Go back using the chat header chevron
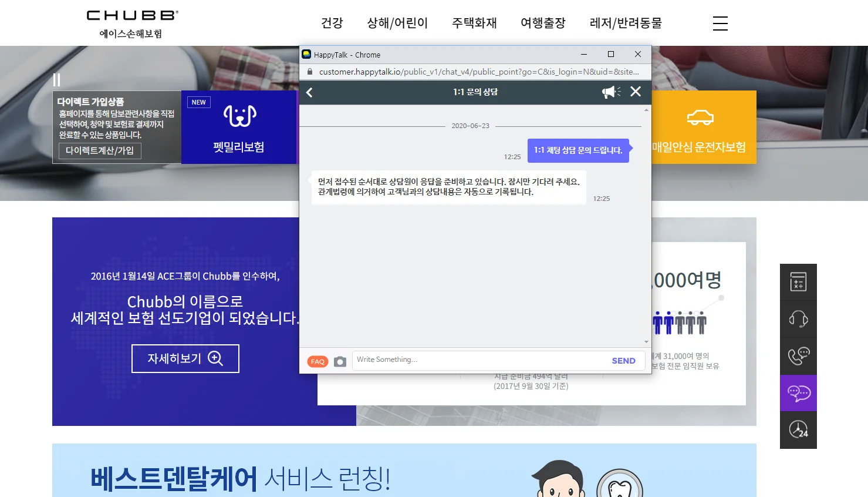Viewport: 868px width, 497px height. 309,92
